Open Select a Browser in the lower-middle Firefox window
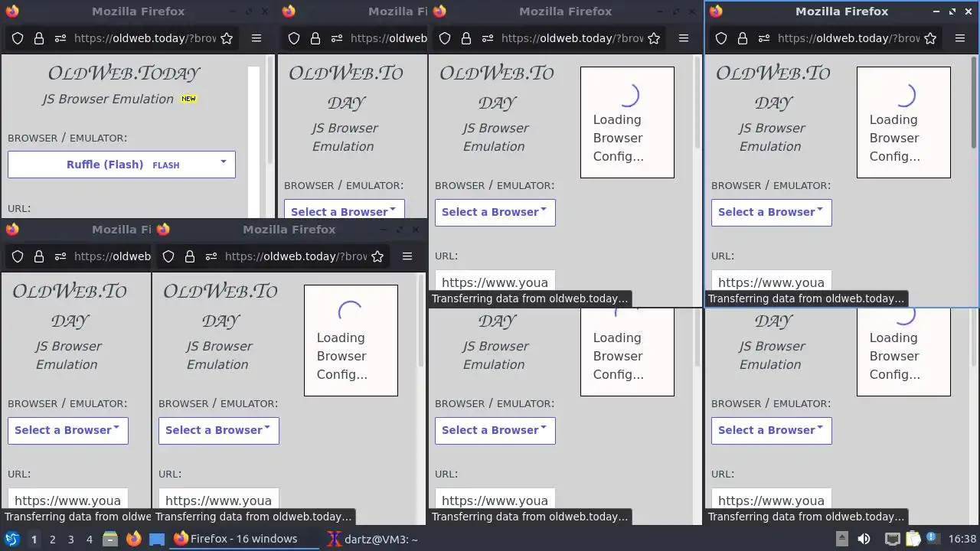Screen dimensions: 980x551 218,430
